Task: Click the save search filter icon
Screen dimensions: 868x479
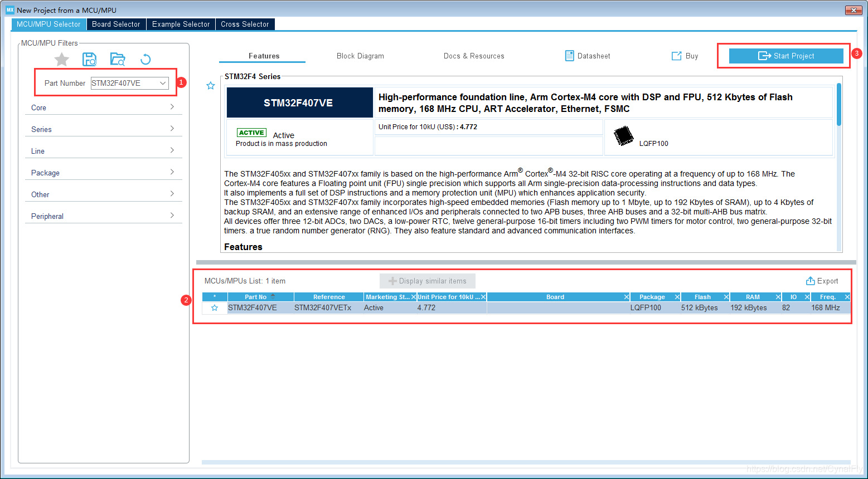Action: click(89, 60)
